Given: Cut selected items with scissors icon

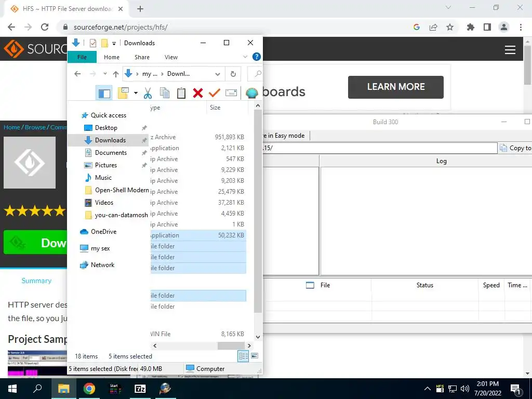Looking at the screenshot, I should tap(148, 92).
